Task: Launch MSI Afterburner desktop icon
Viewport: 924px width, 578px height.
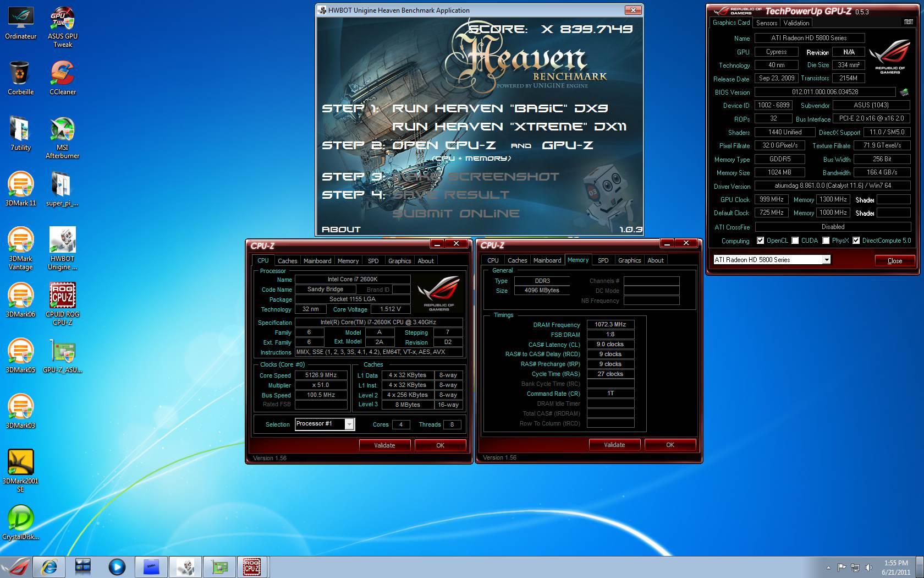Action: pos(63,138)
